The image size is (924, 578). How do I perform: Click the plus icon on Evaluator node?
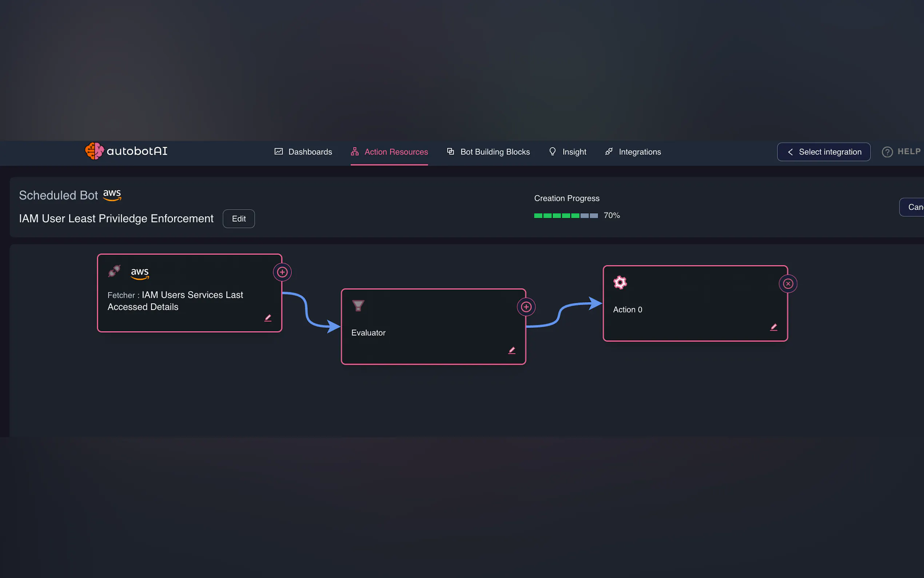click(x=526, y=307)
